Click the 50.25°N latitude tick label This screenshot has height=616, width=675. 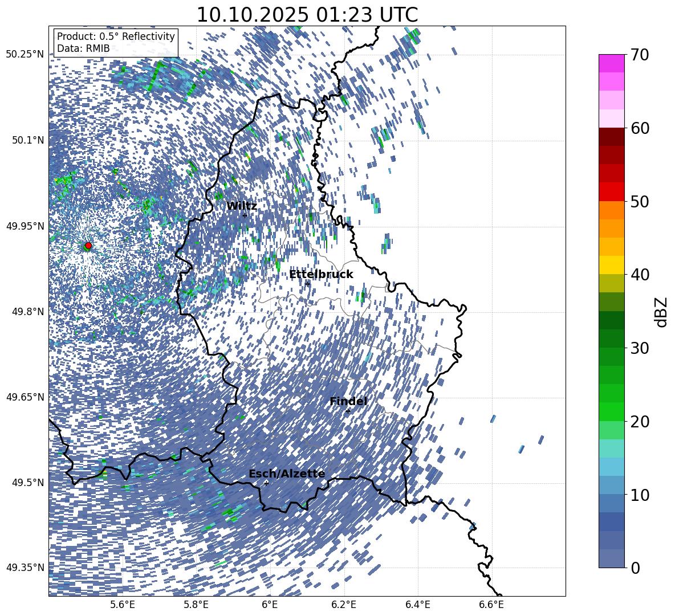25,55
